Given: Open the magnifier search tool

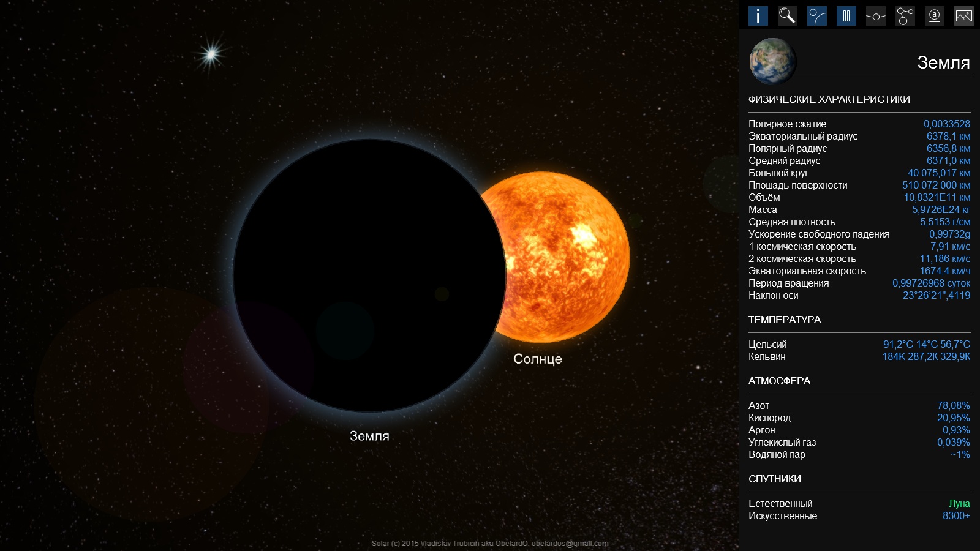Looking at the screenshot, I should [x=788, y=16].
